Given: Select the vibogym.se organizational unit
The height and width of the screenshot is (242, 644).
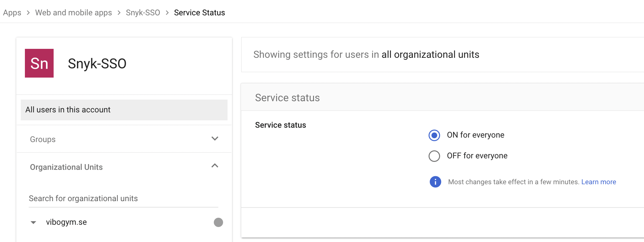Looking at the screenshot, I should (66, 222).
